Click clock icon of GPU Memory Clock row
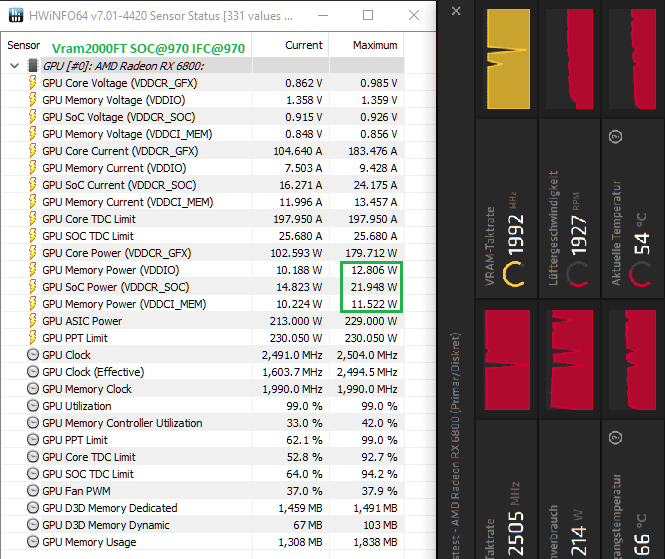 (33, 389)
